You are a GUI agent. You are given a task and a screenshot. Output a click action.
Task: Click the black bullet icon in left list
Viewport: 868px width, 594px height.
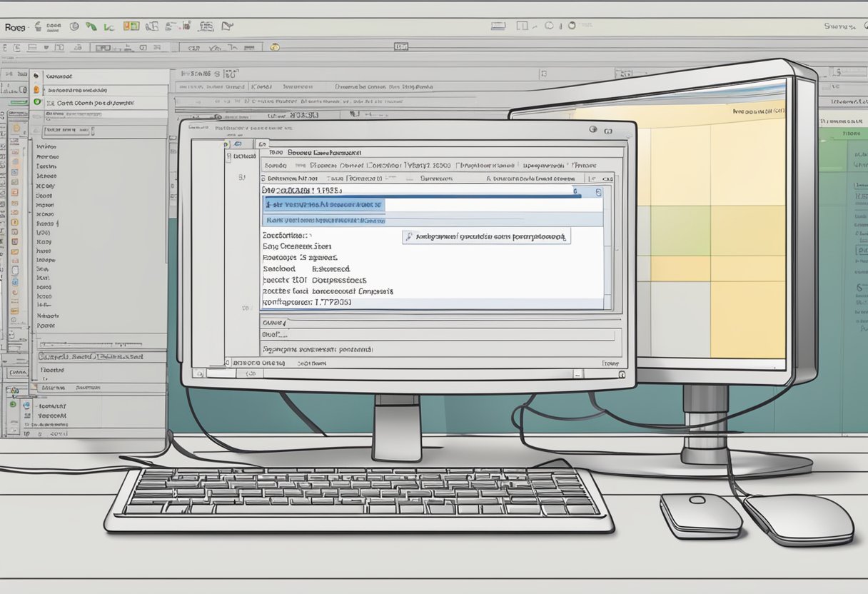[35, 75]
